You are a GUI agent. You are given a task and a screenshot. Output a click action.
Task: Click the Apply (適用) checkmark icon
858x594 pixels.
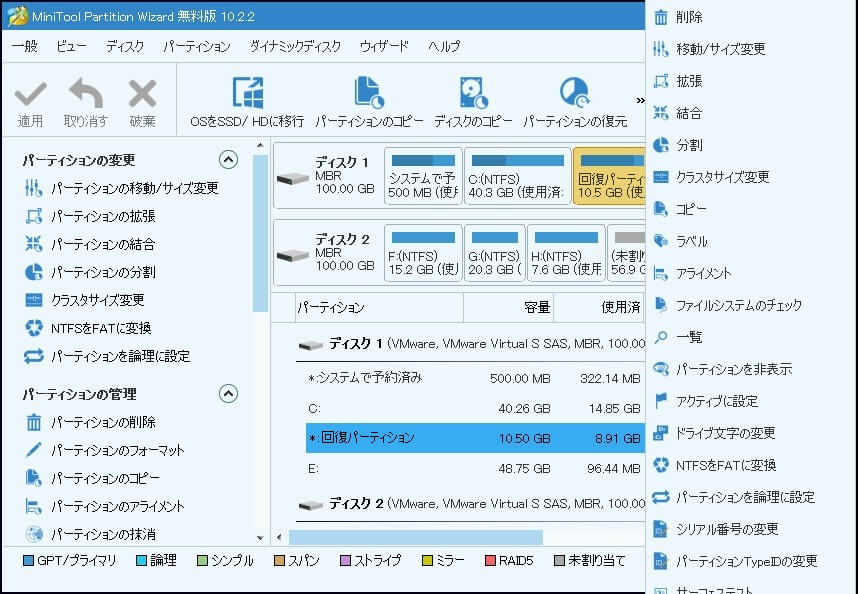coord(30,94)
